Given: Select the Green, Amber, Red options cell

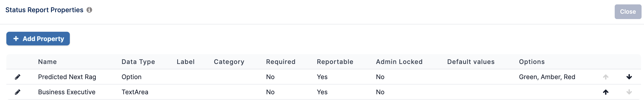Looking at the screenshot, I should point(547,77).
